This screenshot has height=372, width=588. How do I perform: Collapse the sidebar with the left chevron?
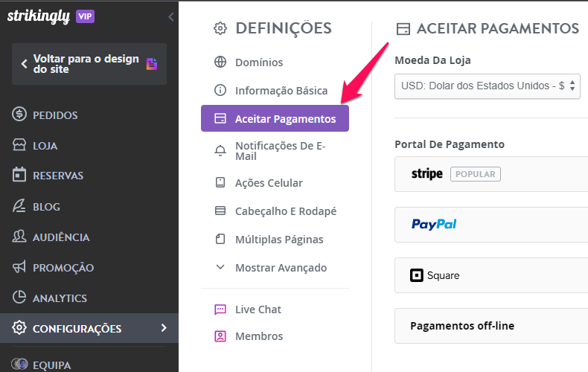(171, 17)
